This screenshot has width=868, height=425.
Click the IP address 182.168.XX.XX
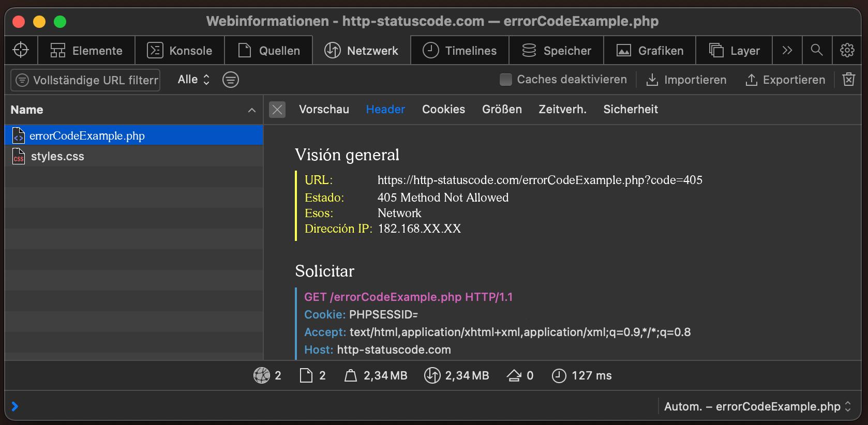click(x=419, y=229)
